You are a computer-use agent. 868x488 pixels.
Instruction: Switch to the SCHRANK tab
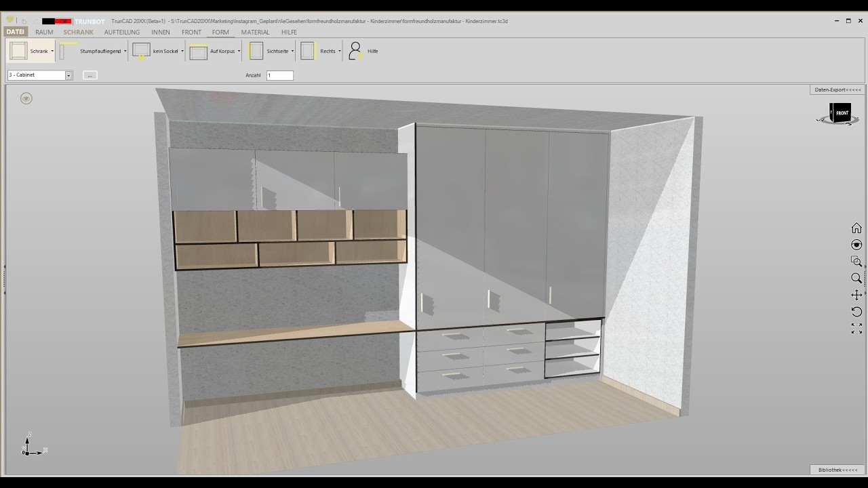click(79, 32)
